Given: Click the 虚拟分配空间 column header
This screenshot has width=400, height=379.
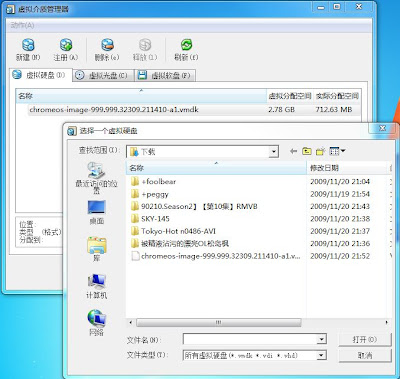Looking at the screenshot, I should [x=290, y=96].
